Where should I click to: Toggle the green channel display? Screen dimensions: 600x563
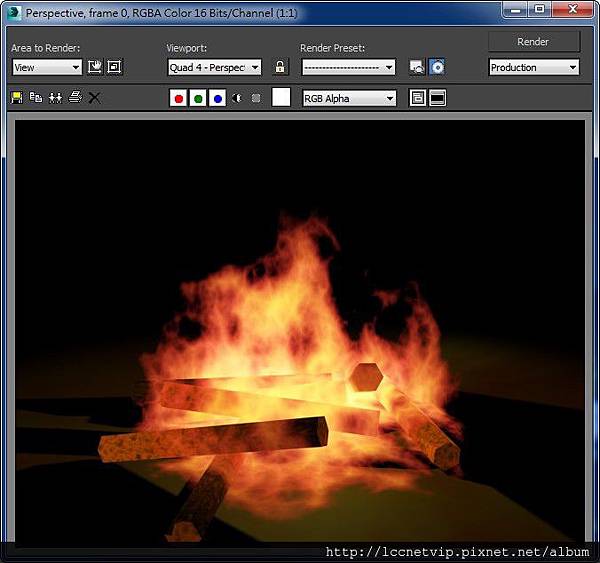coord(198,98)
